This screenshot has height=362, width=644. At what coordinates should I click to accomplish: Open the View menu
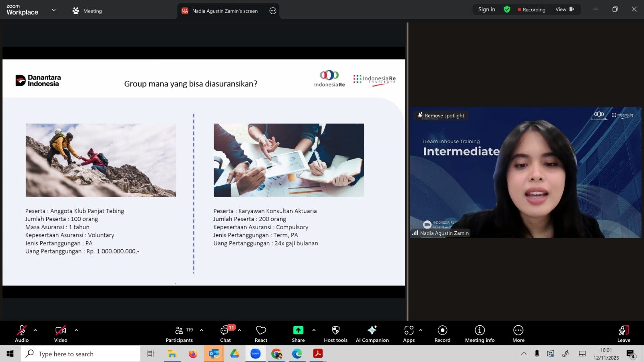coord(564,10)
